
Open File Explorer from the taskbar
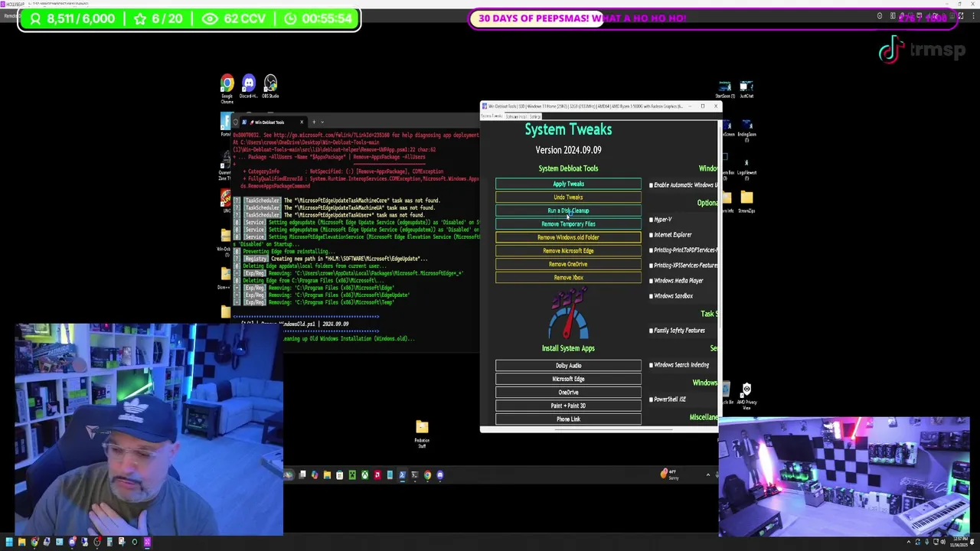tap(327, 475)
